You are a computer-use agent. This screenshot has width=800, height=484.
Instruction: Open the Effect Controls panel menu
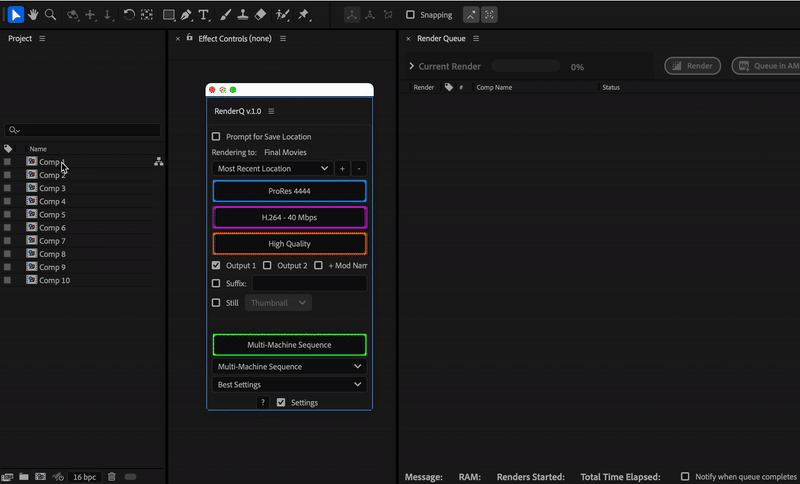tap(283, 38)
